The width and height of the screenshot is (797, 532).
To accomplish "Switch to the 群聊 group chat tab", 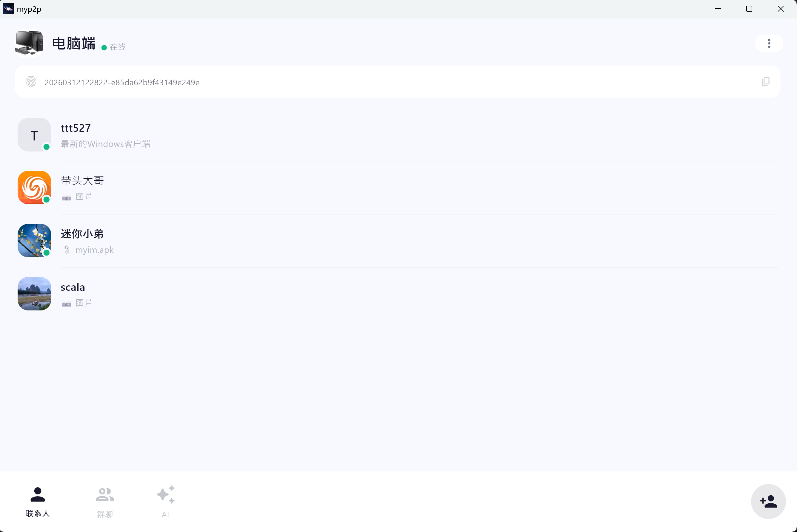I will [104, 502].
